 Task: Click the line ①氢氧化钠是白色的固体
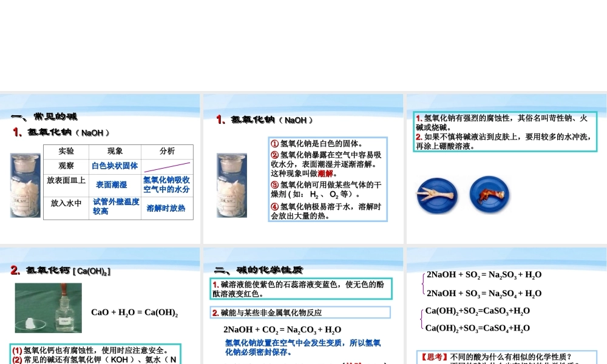[317, 144]
